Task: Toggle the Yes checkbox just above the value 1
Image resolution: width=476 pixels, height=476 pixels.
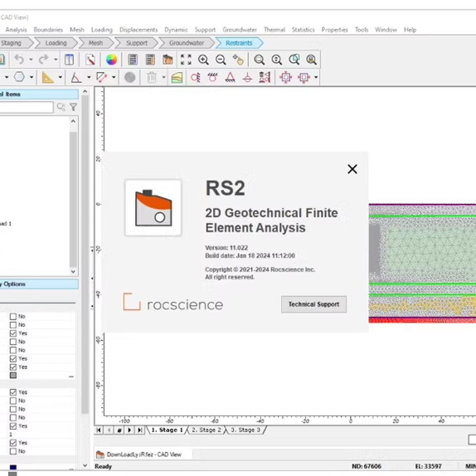Action: pos(13,426)
